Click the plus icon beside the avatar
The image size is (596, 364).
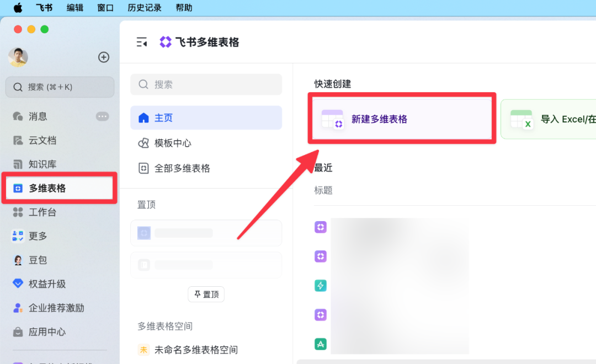[x=104, y=57]
